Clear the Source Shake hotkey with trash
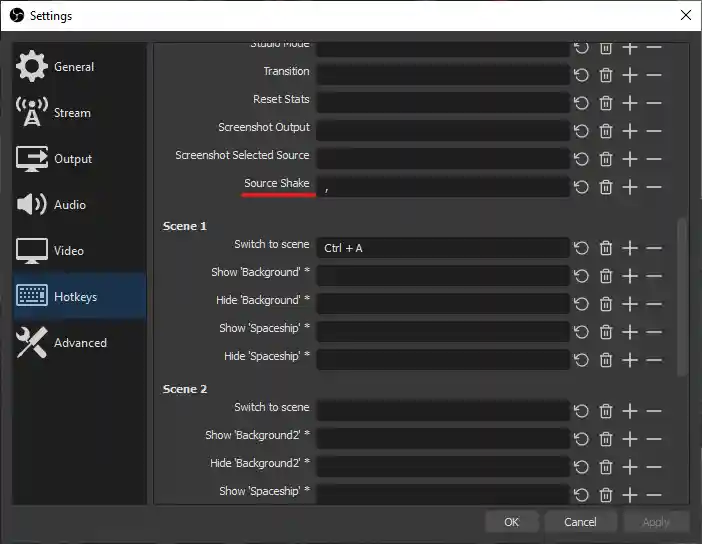Viewport: 702px width, 544px height. pos(606,187)
